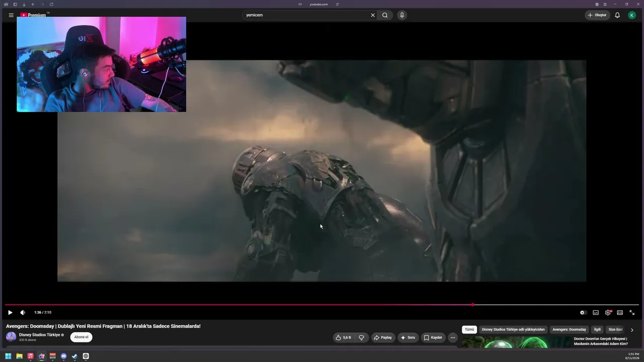Select the 'Avengers: Doomsday' chip
644x362 pixels.
point(569,329)
